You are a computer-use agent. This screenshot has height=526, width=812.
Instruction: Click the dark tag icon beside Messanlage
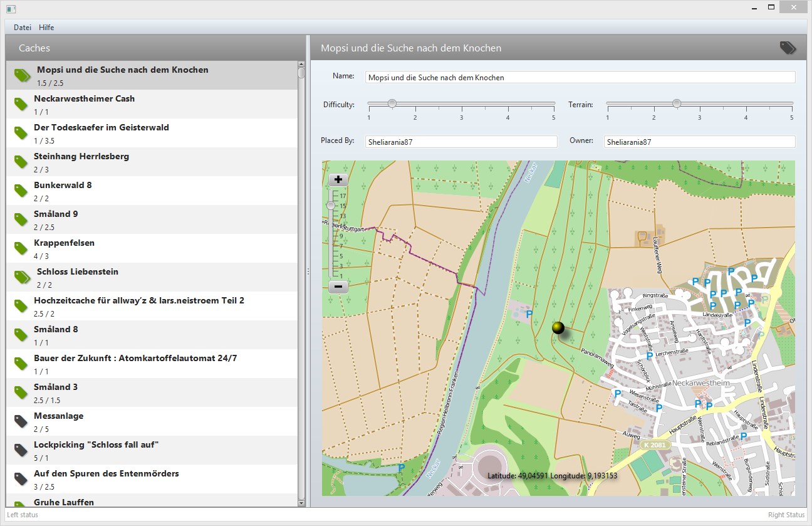click(x=21, y=421)
